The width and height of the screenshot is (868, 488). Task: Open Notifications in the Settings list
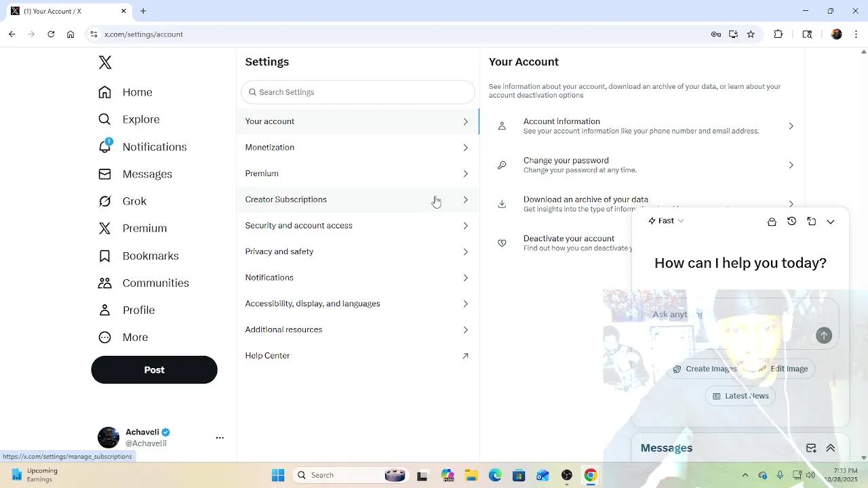point(357,277)
